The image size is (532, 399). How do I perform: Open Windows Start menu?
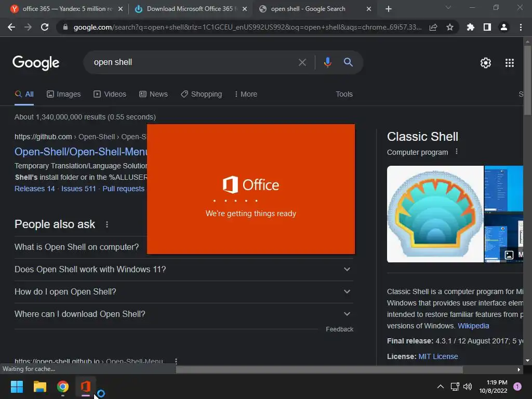17,387
